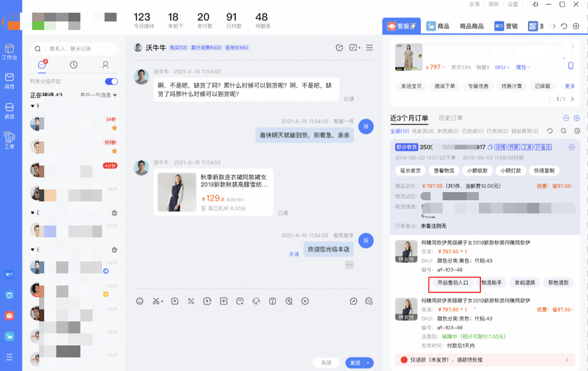The width and height of the screenshot is (588, 371).
Task: Click the headset service assistant icon in chat toolbar
Action: pyautogui.click(x=257, y=301)
